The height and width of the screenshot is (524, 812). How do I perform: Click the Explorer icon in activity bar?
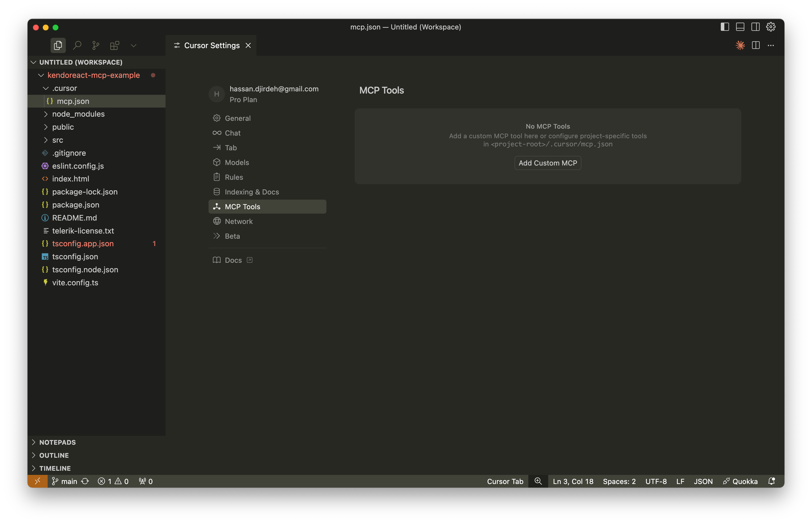coord(58,45)
